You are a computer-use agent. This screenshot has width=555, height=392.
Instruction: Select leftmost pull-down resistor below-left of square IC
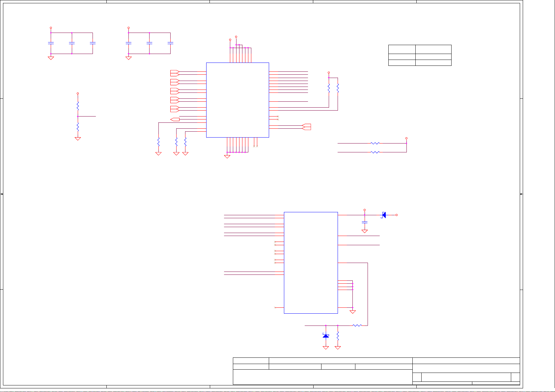(158, 142)
